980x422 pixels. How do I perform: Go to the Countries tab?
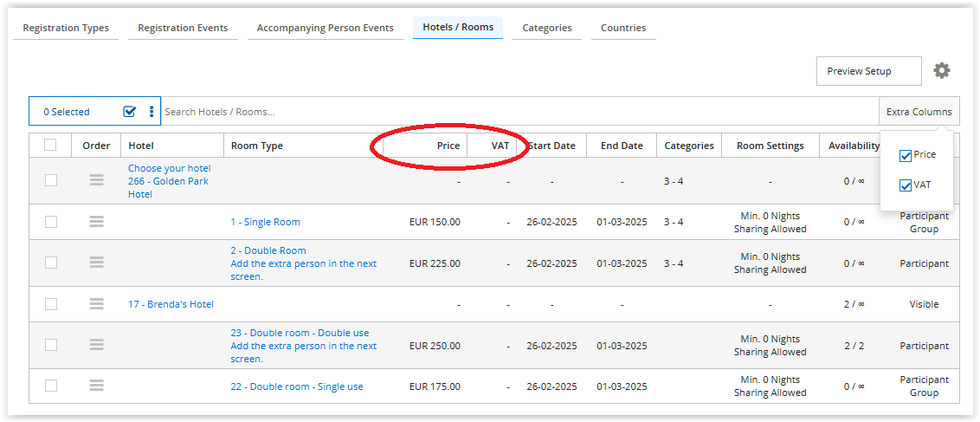click(623, 28)
